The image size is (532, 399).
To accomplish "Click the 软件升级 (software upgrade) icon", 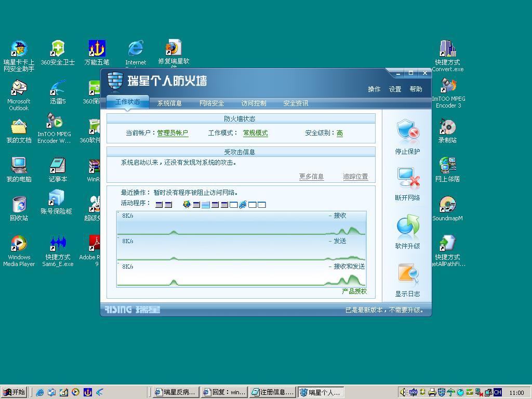I will click(x=408, y=225).
